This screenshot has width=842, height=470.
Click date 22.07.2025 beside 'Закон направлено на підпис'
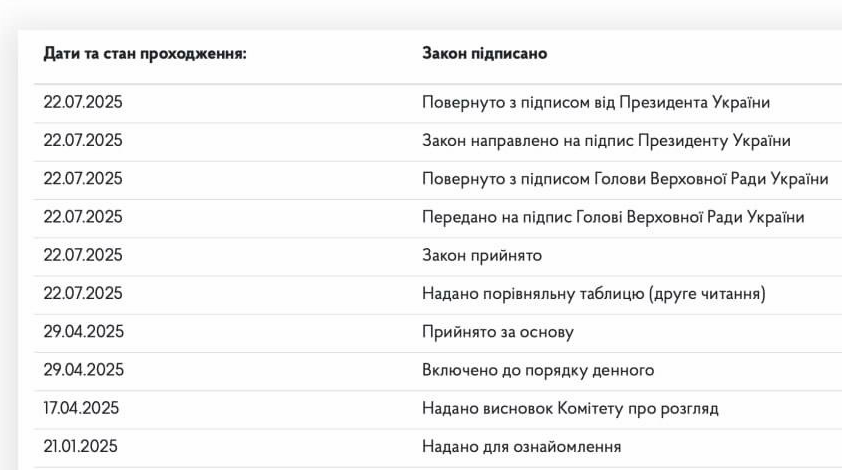83,140
